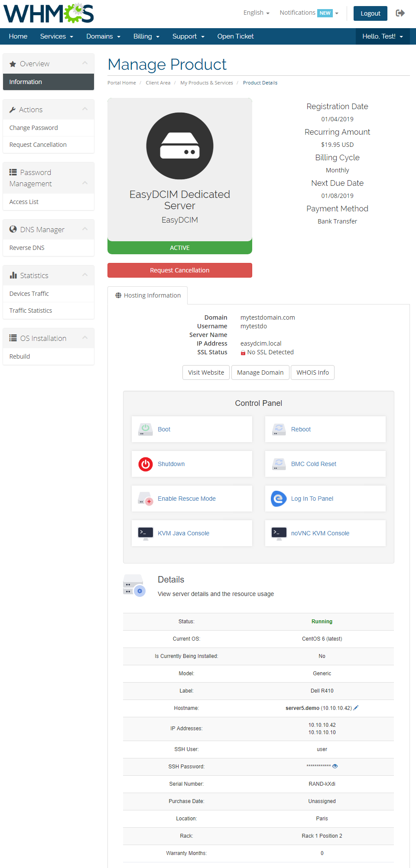
Task: Click the Enable Rescue Mode icon
Action: pos(146,499)
